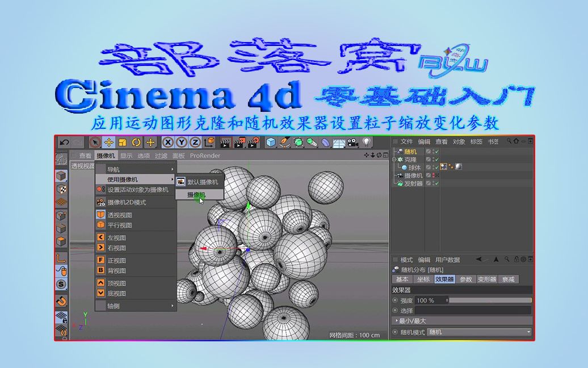The width and height of the screenshot is (588, 368).
Task: Collapse the 克隆 tree node
Action: click(394, 160)
